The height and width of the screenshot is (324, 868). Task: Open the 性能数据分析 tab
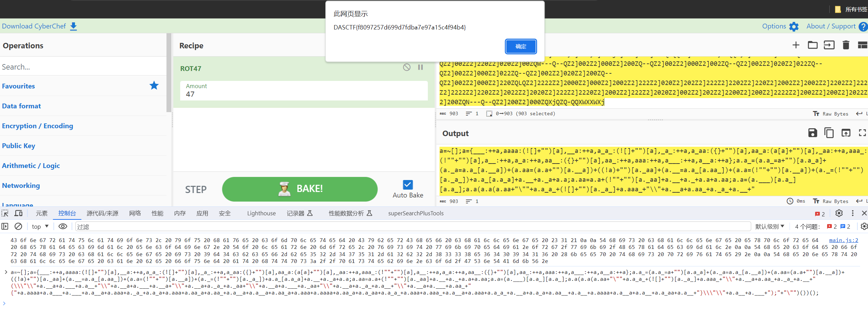(x=350, y=213)
